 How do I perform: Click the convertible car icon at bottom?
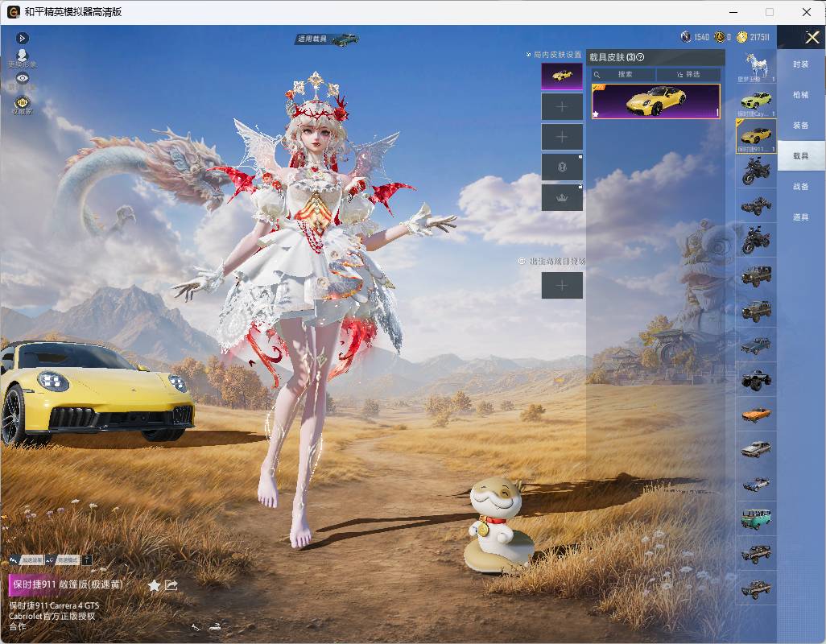[215, 626]
